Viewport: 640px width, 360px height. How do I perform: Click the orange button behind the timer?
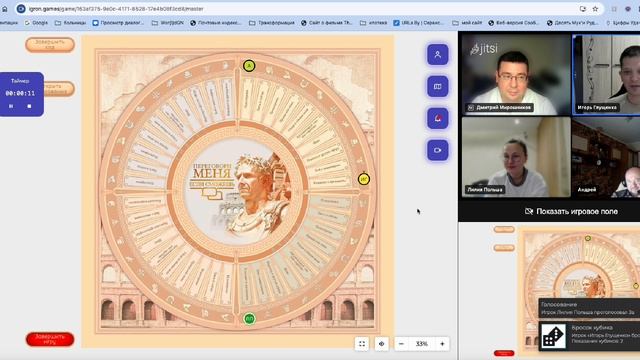(59, 89)
